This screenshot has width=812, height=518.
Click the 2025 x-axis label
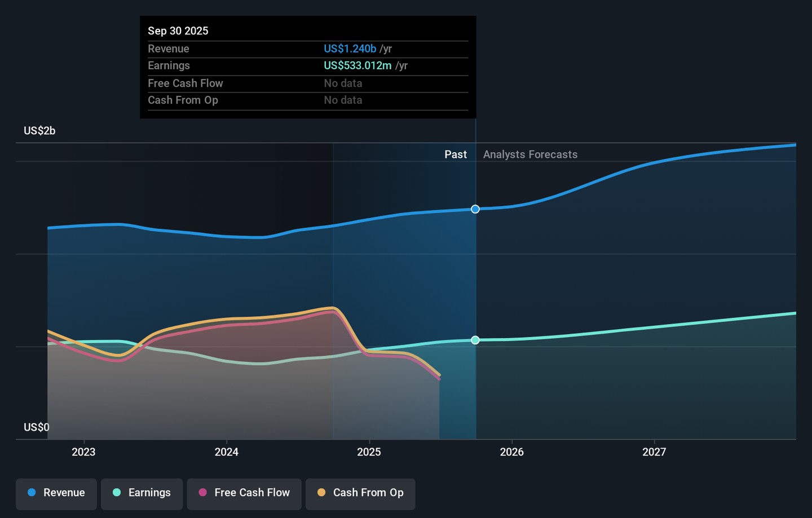pos(369,452)
